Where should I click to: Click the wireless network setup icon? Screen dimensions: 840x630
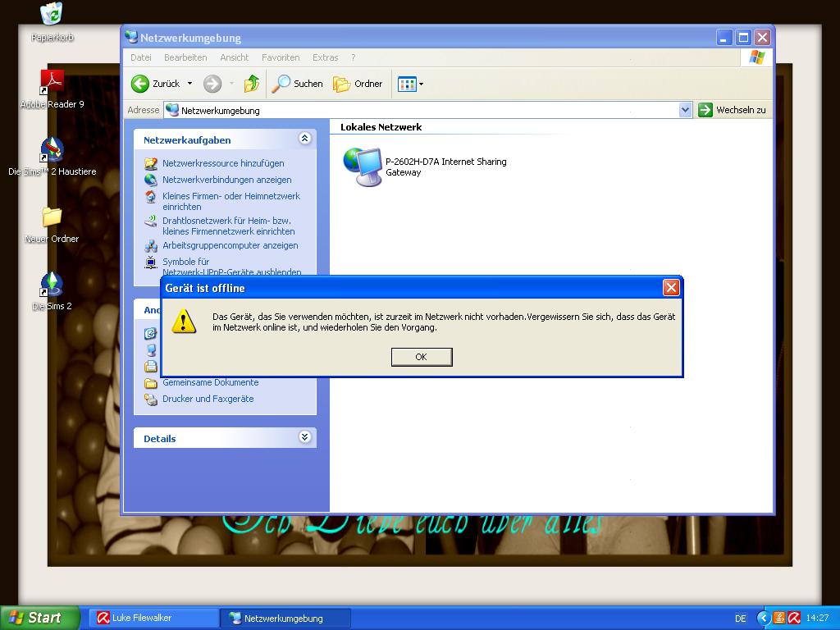(x=151, y=221)
